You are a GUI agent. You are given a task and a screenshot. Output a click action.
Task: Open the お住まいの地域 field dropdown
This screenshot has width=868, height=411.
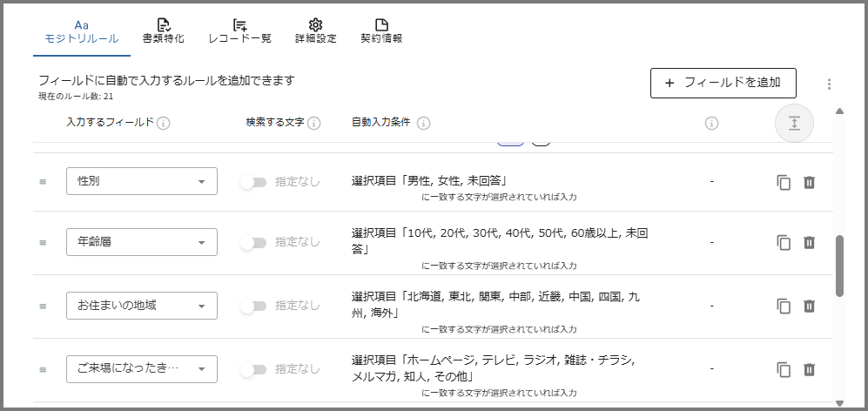coord(142,306)
